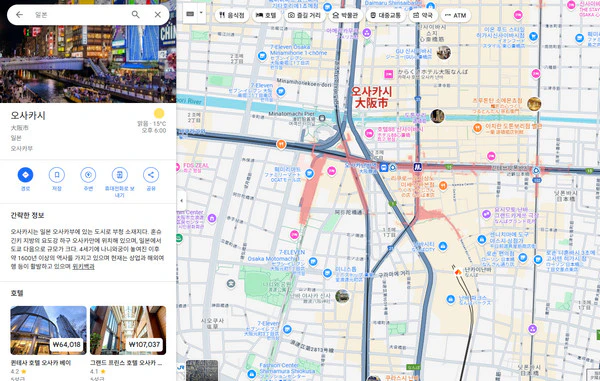This screenshot has height=381, width=600.
Task: Click into the search text field
Action: (78, 15)
